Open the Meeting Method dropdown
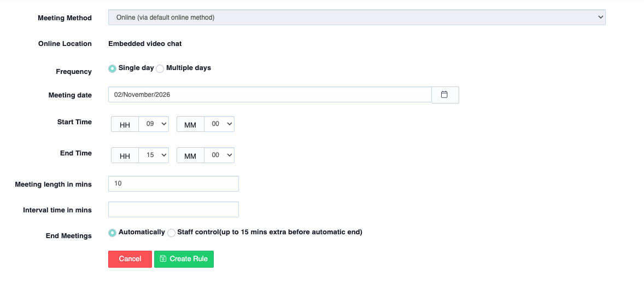This screenshot has height=283, width=644. (x=356, y=18)
